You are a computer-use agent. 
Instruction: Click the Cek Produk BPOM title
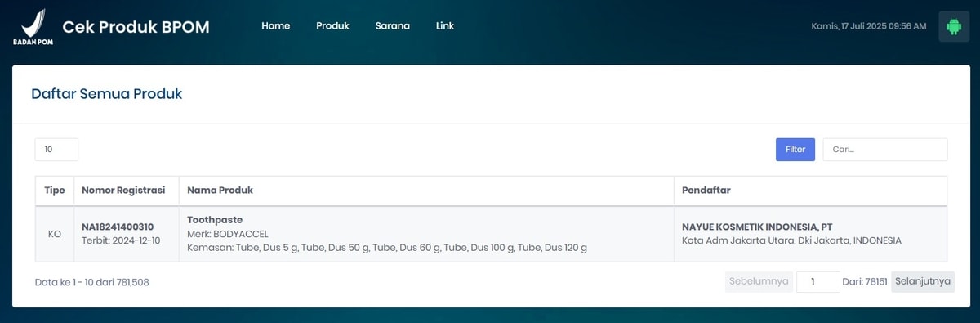click(x=136, y=27)
